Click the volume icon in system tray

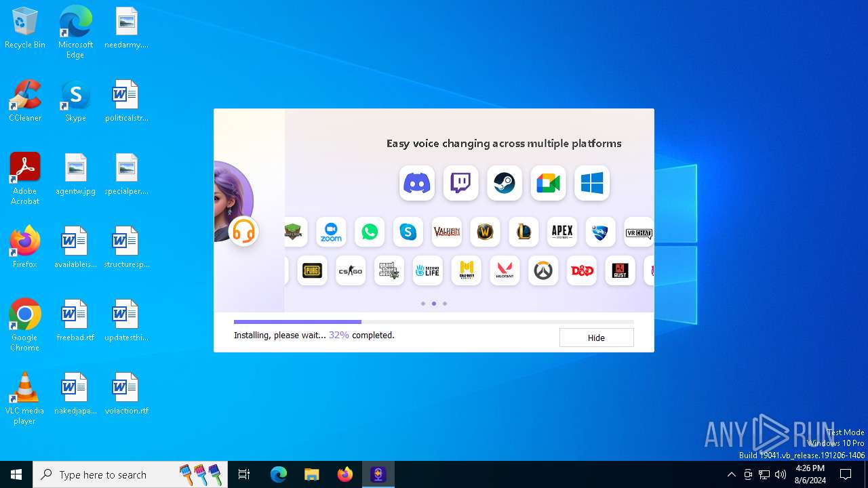781,474
